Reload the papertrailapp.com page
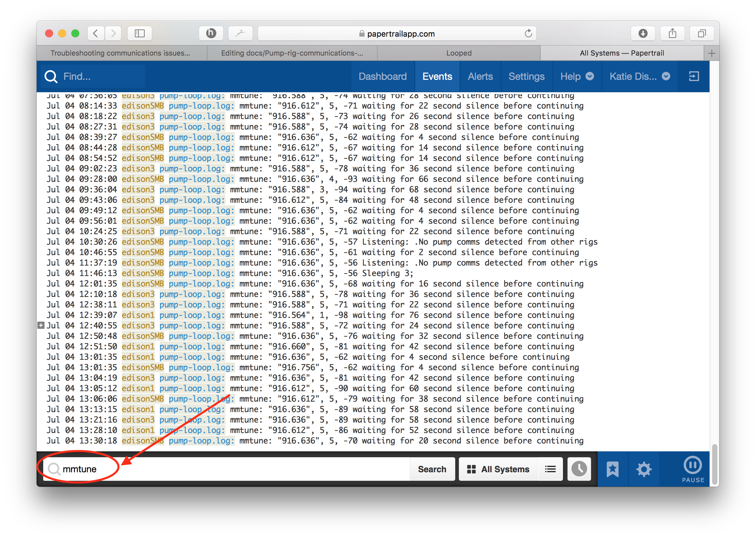The height and width of the screenshot is (539, 756). (x=528, y=33)
